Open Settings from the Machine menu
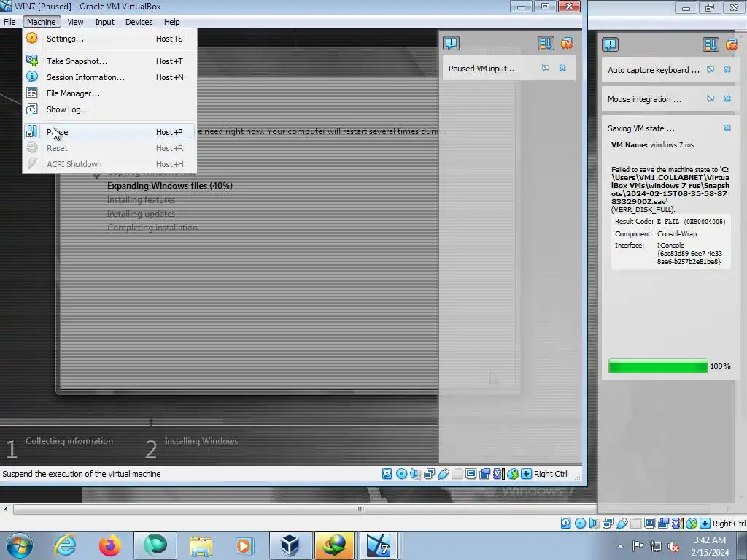Viewport: 747px width, 560px height. (x=109, y=39)
